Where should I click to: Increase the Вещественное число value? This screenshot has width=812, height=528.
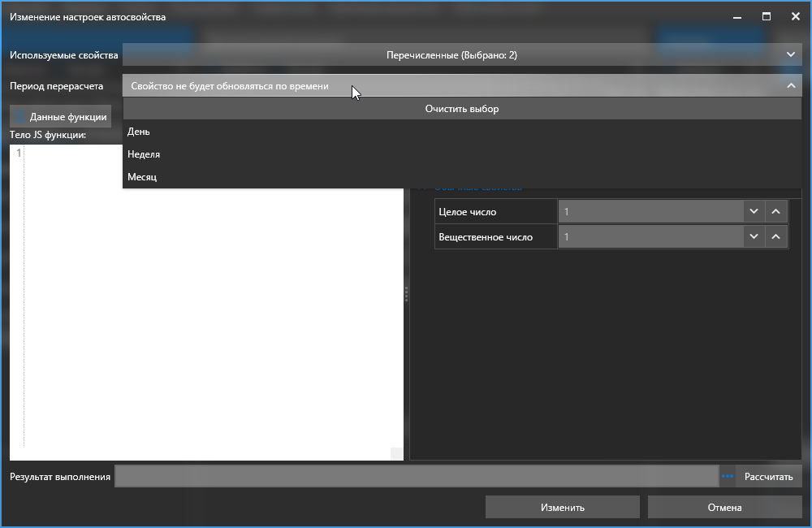(x=776, y=237)
